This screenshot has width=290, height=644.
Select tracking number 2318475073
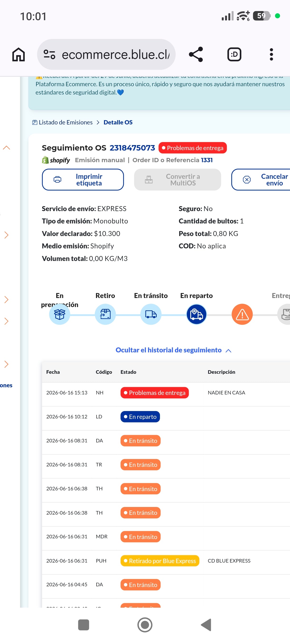[132, 148]
